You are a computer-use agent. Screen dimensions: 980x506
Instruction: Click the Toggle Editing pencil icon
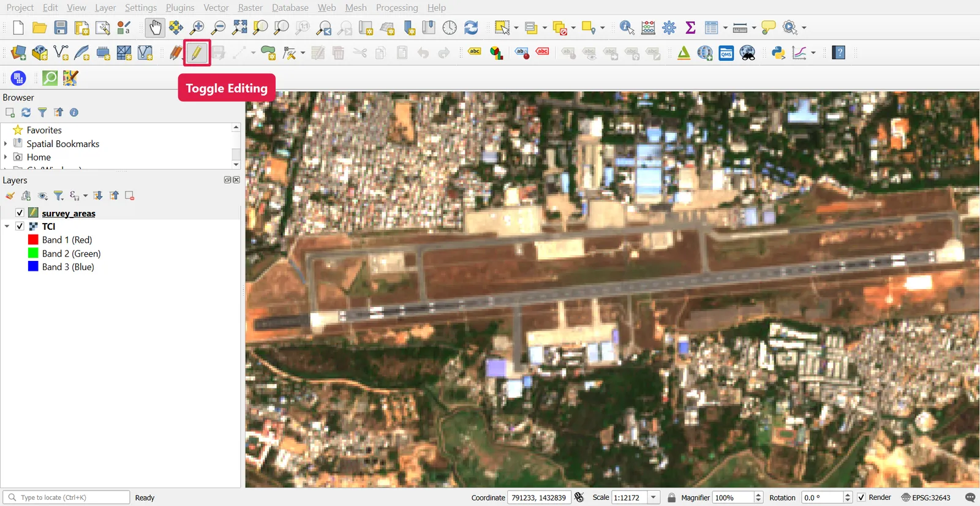(197, 53)
